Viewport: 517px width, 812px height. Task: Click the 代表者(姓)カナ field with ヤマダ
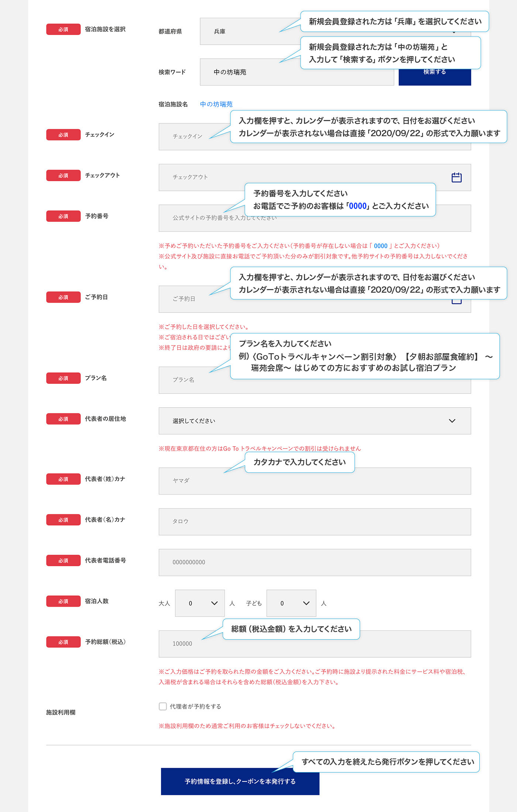[315, 481]
